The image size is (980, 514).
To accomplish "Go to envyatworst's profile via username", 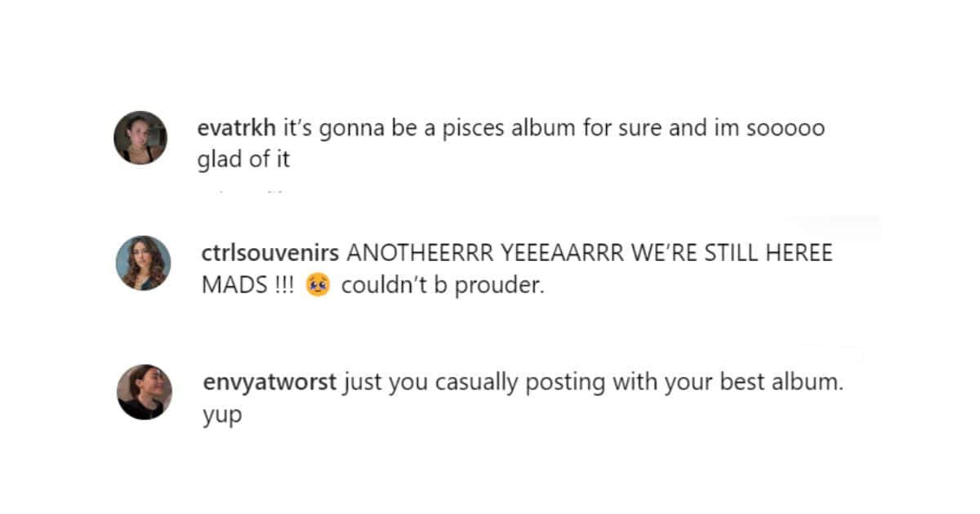I will pyautogui.click(x=269, y=383).
